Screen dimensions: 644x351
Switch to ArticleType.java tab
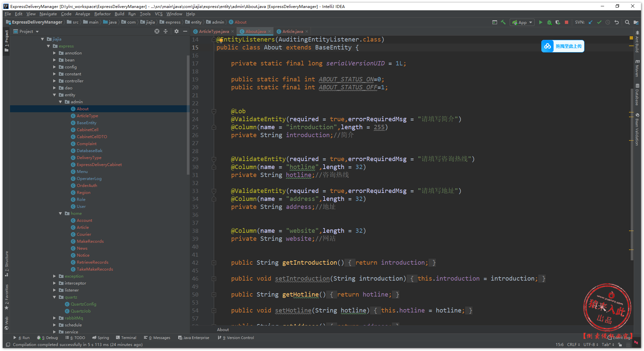[x=214, y=32]
